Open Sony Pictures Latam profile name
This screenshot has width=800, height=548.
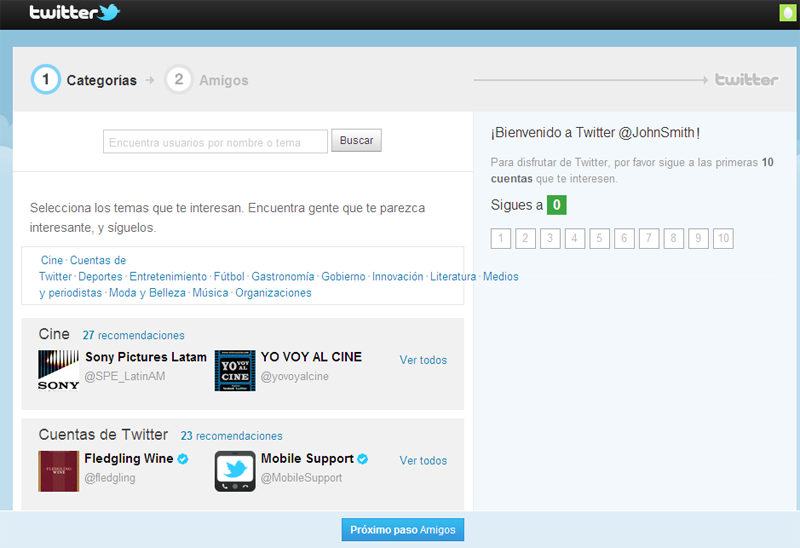point(146,357)
